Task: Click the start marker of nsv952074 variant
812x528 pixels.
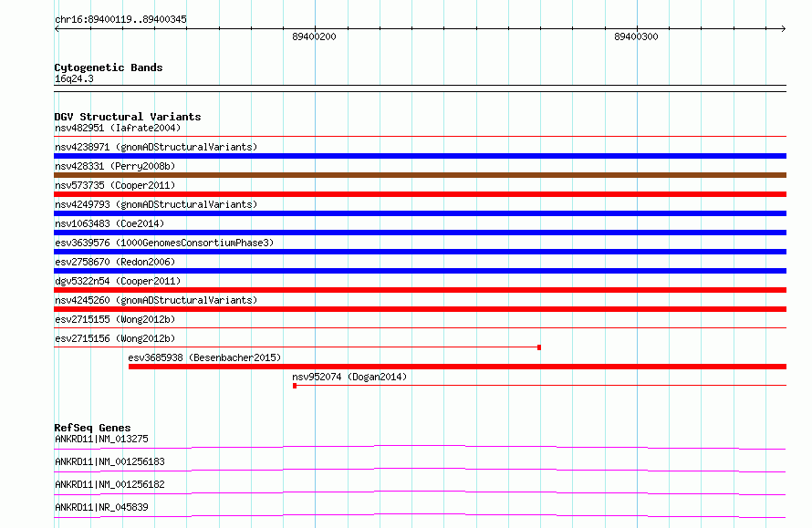Action: pos(295,386)
